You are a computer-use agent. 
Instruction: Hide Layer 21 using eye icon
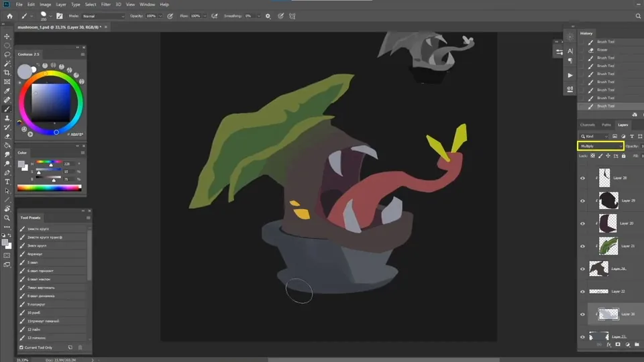coord(582,246)
